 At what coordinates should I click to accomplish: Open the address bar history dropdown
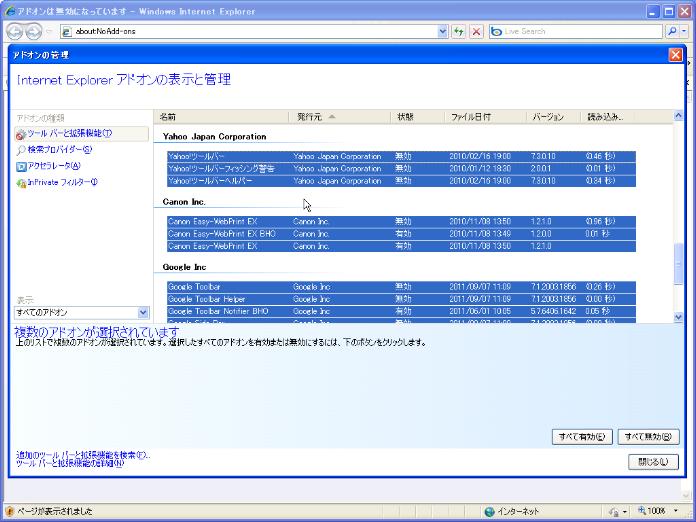click(x=443, y=32)
